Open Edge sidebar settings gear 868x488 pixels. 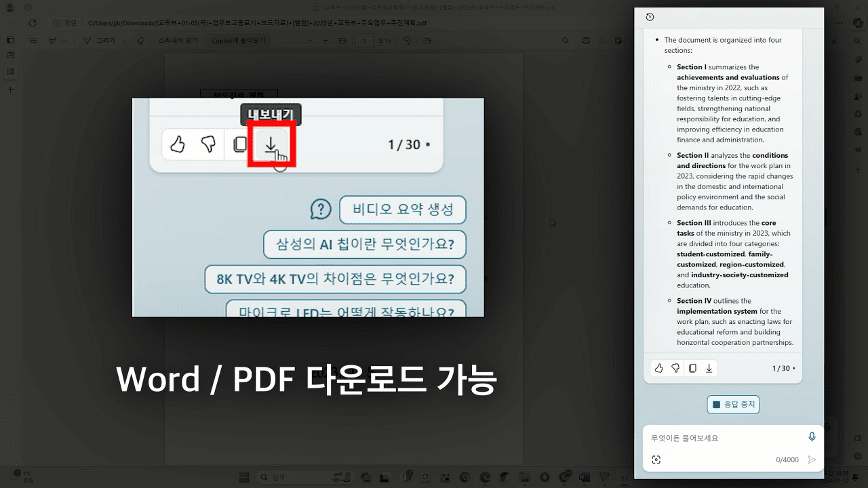coord(859,457)
